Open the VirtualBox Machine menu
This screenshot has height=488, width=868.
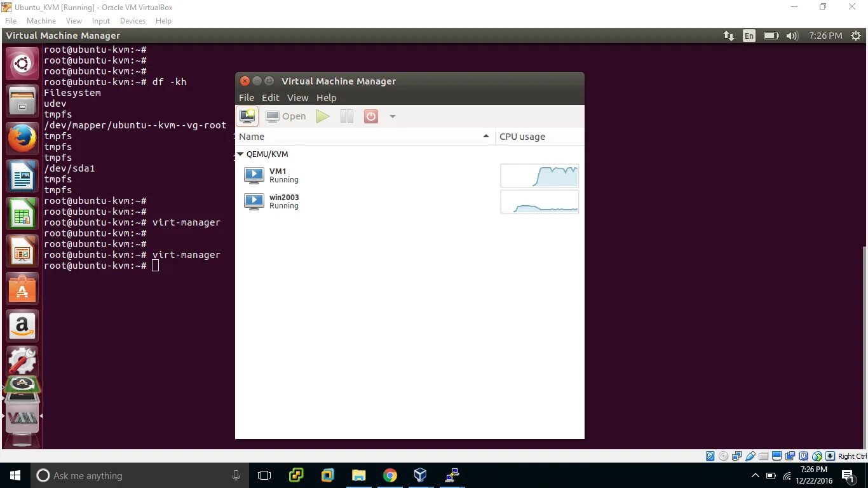[41, 21]
